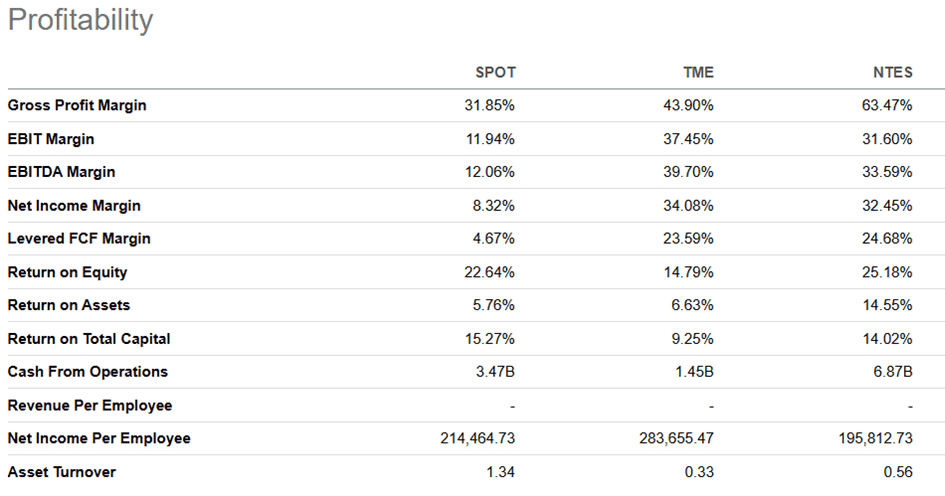Screen dimensions: 945x496
Task: Click the Net Income Margin label
Action: tap(74, 205)
